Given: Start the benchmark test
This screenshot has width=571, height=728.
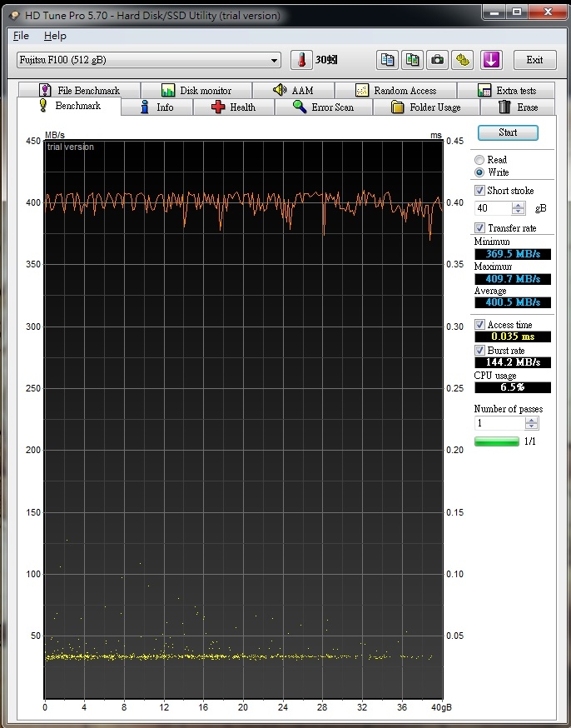Looking at the screenshot, I should 508,132.
